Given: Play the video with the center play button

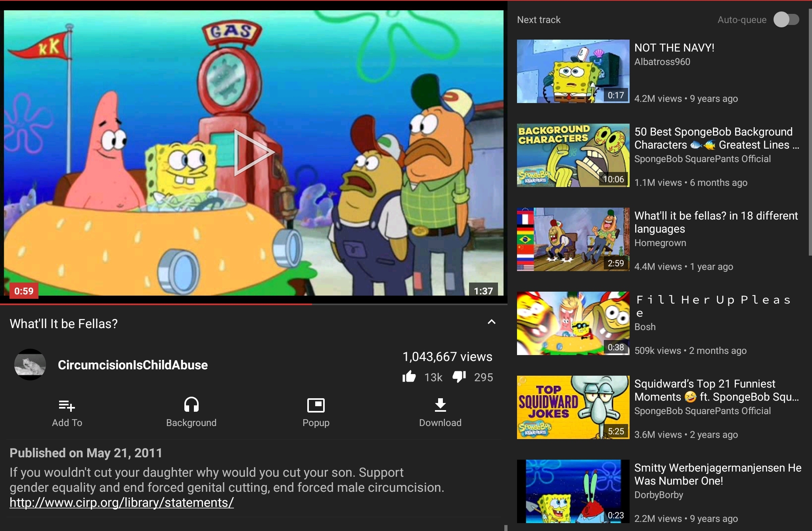Looking at the screenshot, I should pos(254,152).
